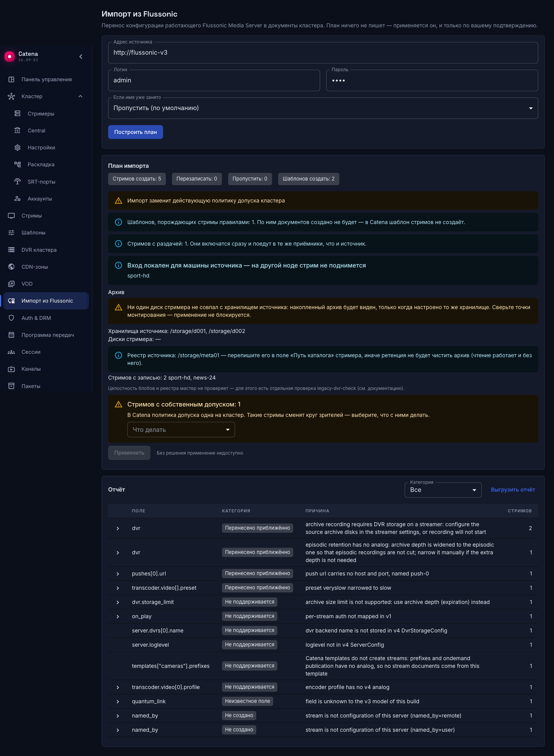Select Программа передач menu item
554x756 pixels.
46,335
